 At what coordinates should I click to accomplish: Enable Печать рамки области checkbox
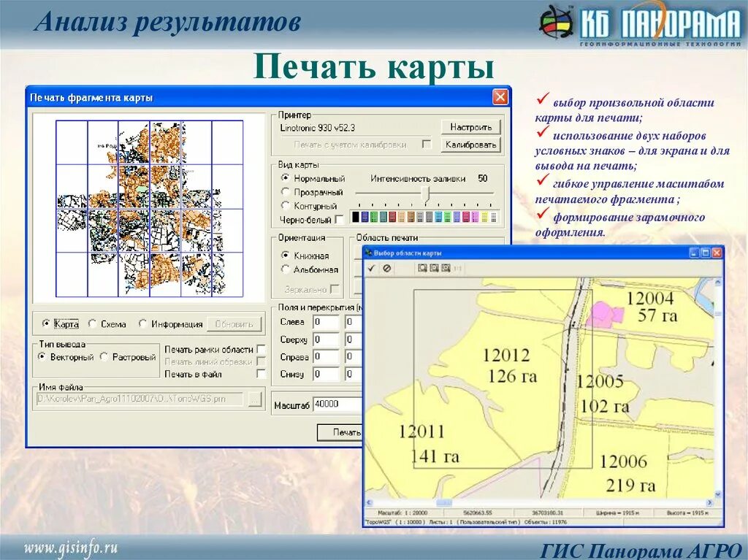click(261, 349)
